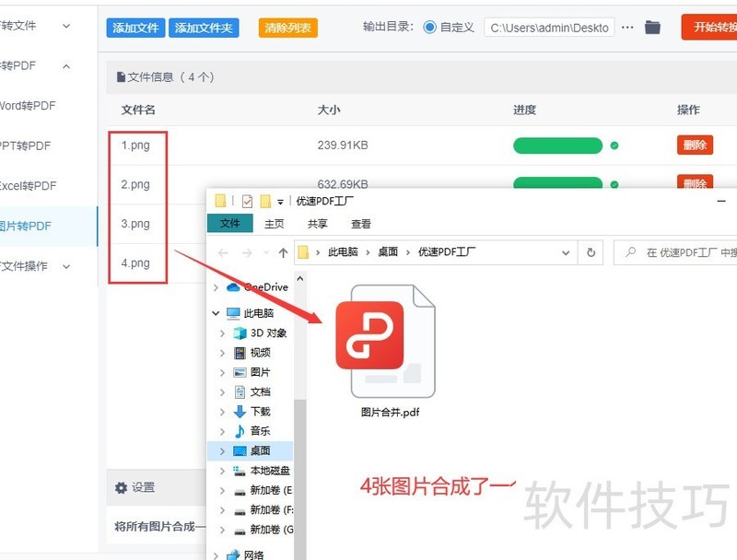The height and width of the screenshot is (560, 737).
Task: Click the 2.png progress bar
Action: [557, 182]
